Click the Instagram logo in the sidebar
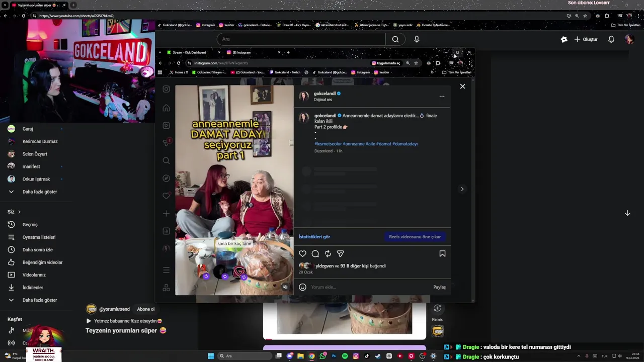 (166, 89)
